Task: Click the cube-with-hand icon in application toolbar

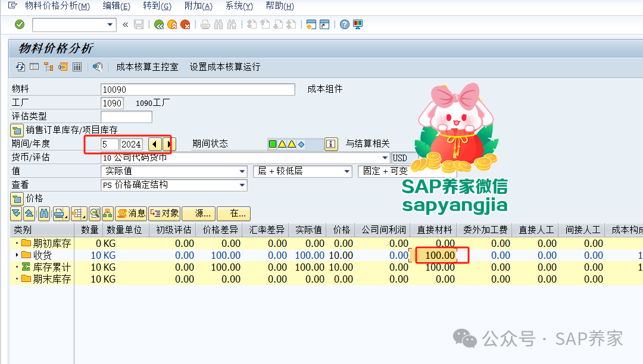Action: (x=97, y=67)
